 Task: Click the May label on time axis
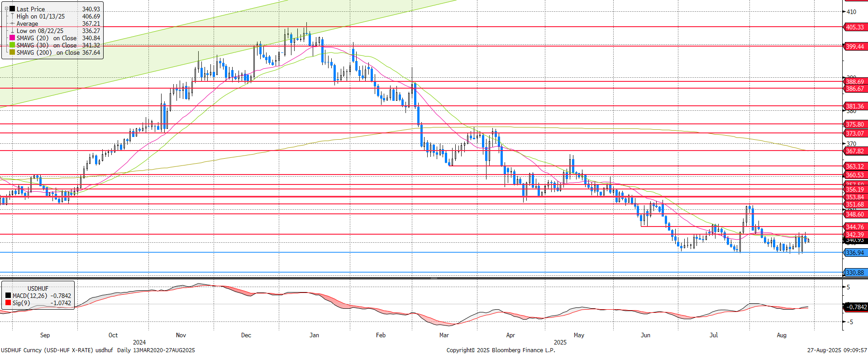(x=579, y=335)
